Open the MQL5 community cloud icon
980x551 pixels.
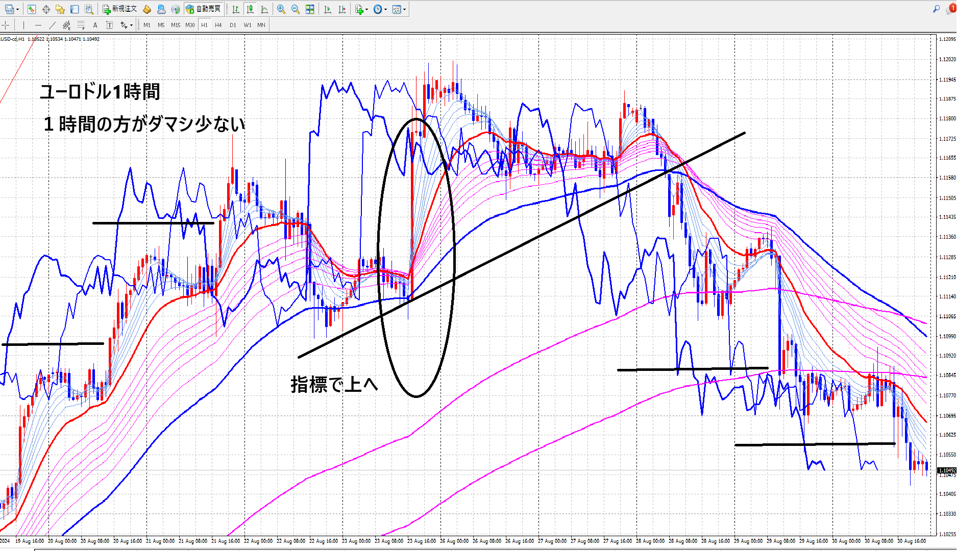coord(161,9)
